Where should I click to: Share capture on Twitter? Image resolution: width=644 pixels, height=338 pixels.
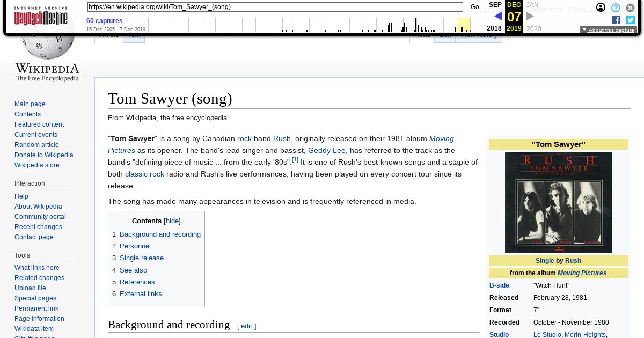(630, 20)
